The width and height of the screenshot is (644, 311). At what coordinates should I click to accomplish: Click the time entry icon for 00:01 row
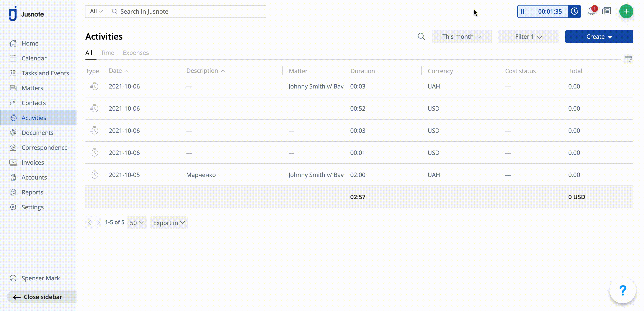point(94,153)
